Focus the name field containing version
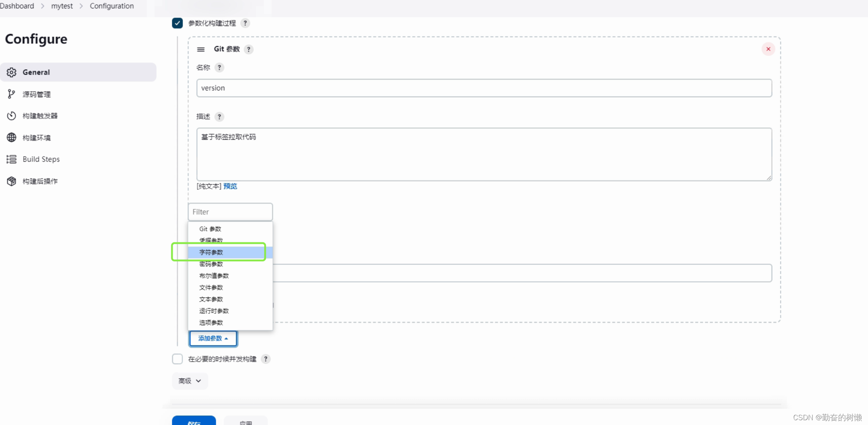The image size is (868, 425). (x=484, y=88)
